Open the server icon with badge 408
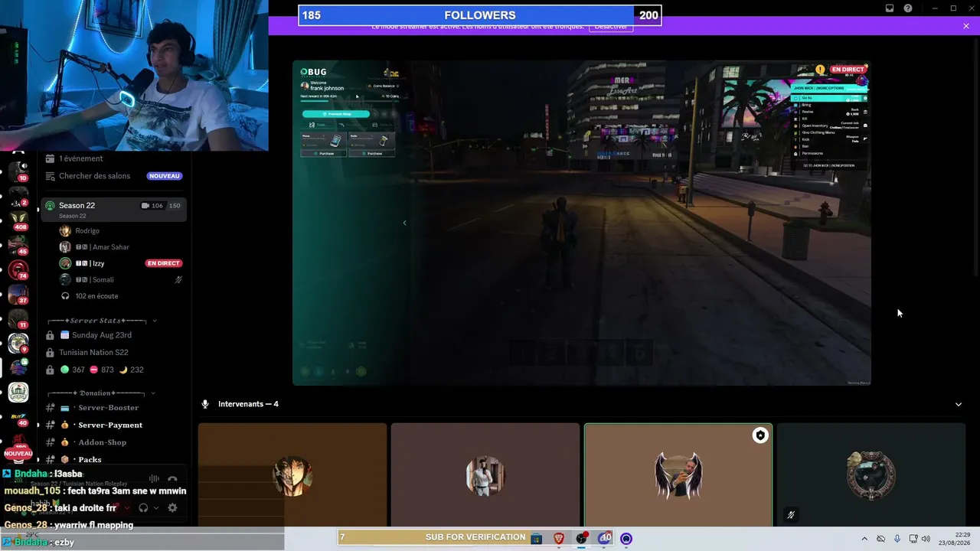 [x=18, y=220]
